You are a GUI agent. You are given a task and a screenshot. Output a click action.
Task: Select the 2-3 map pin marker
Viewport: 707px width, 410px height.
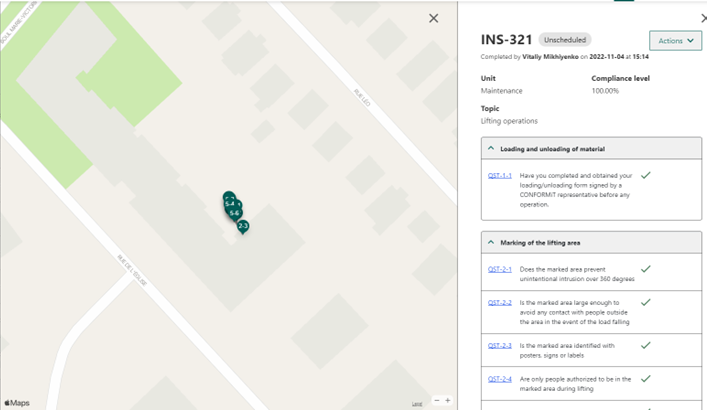tap(243, 226)
